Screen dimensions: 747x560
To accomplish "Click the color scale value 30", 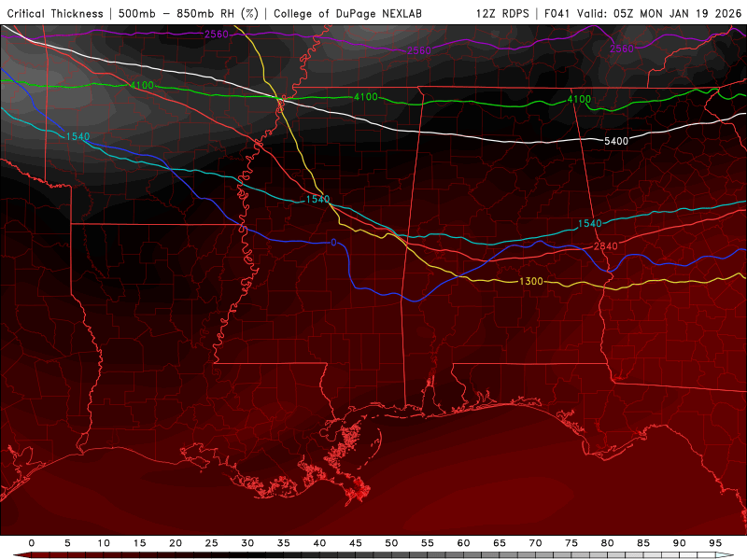I will (247, 543).
